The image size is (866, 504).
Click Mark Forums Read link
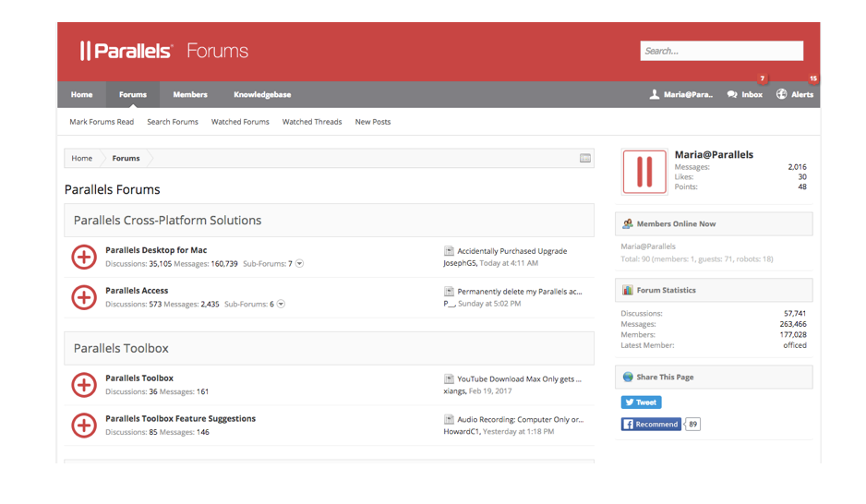(102, 122)
